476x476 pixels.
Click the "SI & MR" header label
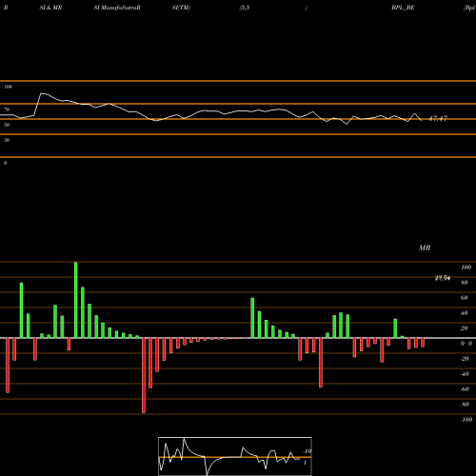(x=50, y=8)
